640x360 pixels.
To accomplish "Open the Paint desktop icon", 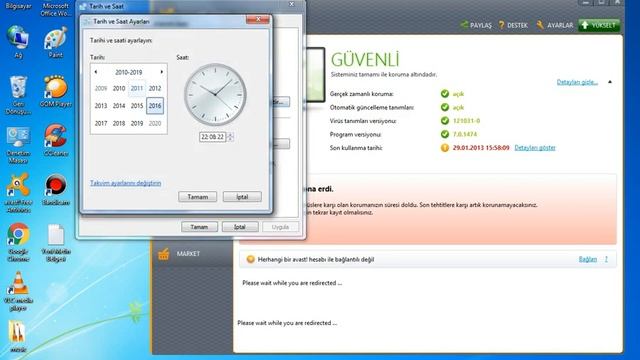I will click(x=56, y=42).
